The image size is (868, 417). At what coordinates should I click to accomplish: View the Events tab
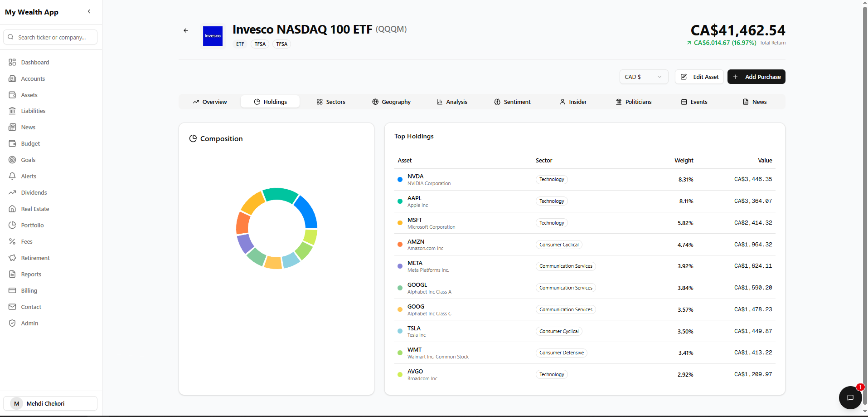pos(694,102)
